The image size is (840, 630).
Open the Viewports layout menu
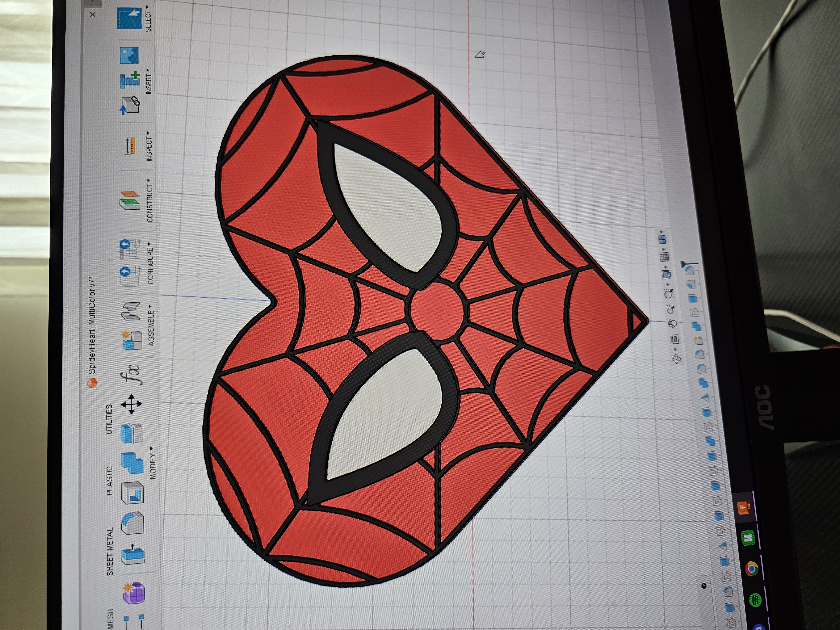[x=661, y=239]
